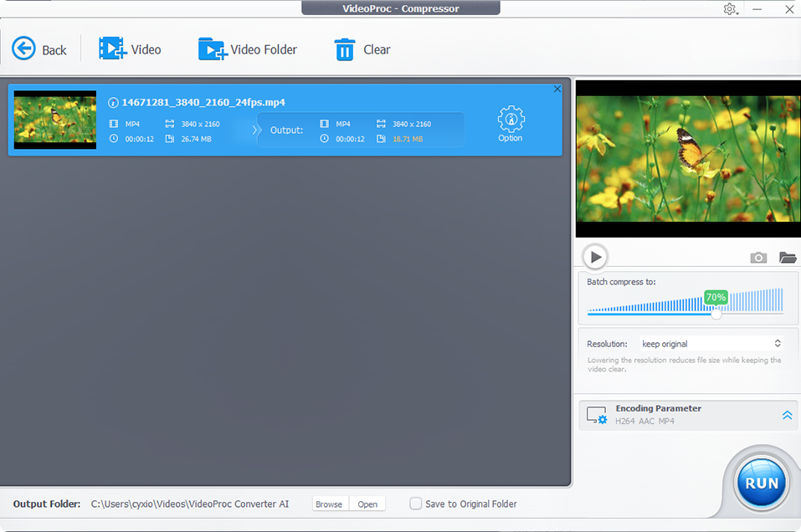The image size is (801, 532).
Task: Click the output path C:\Users\cyxio\Videos text
Action: 189,504
